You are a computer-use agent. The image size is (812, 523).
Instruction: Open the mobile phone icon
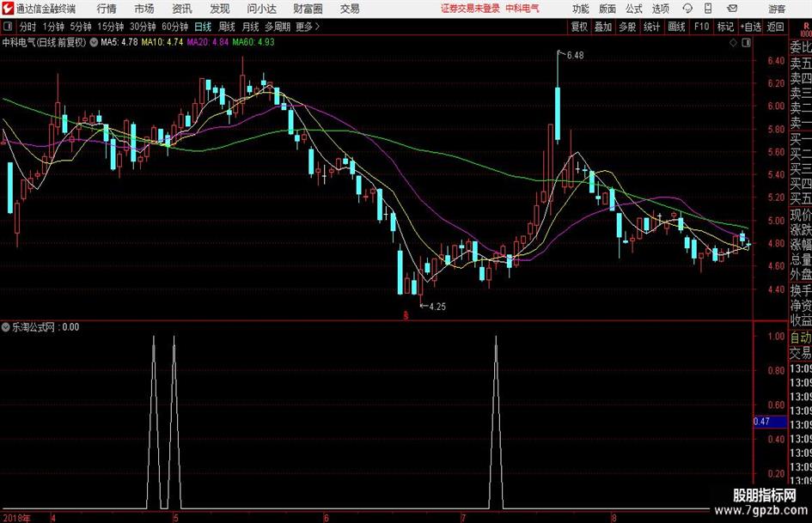[708, 9]
